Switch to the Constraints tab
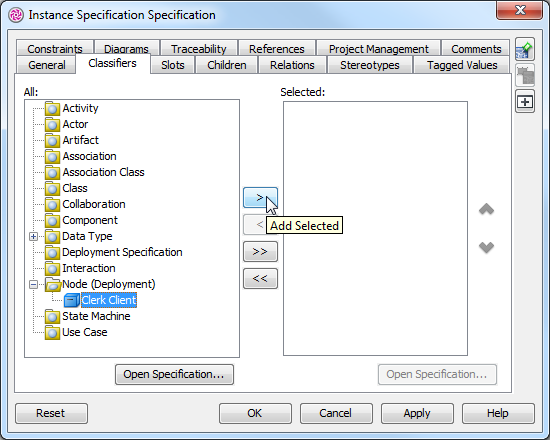 click(x=55, y=49)
